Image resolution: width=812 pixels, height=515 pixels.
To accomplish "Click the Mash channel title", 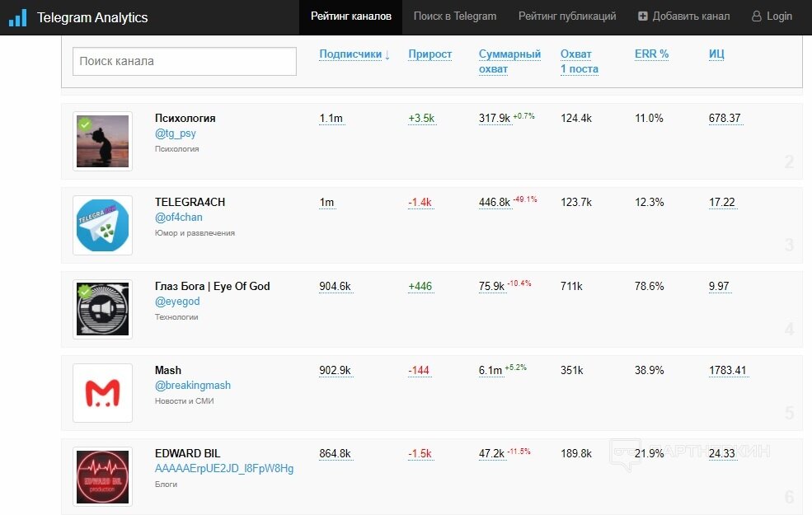I will tap(168, 370).
